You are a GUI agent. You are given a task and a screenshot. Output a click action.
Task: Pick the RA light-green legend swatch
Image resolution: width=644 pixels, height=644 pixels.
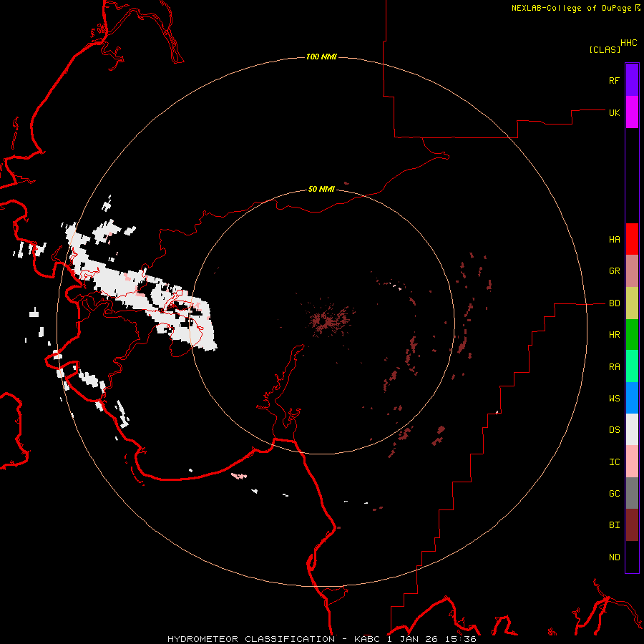pyautogui.click(x=632, y=366)
